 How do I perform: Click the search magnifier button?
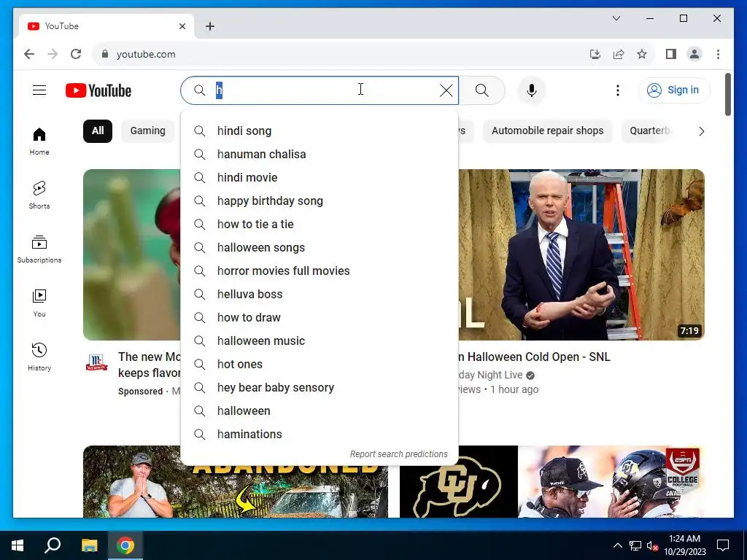point(481,90)
